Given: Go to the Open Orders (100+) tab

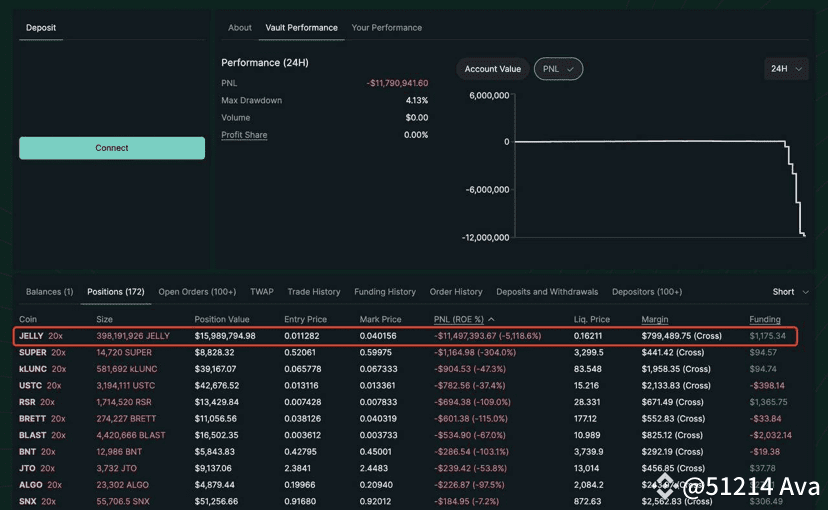Looking at the screenshot, I should (197, 292).
